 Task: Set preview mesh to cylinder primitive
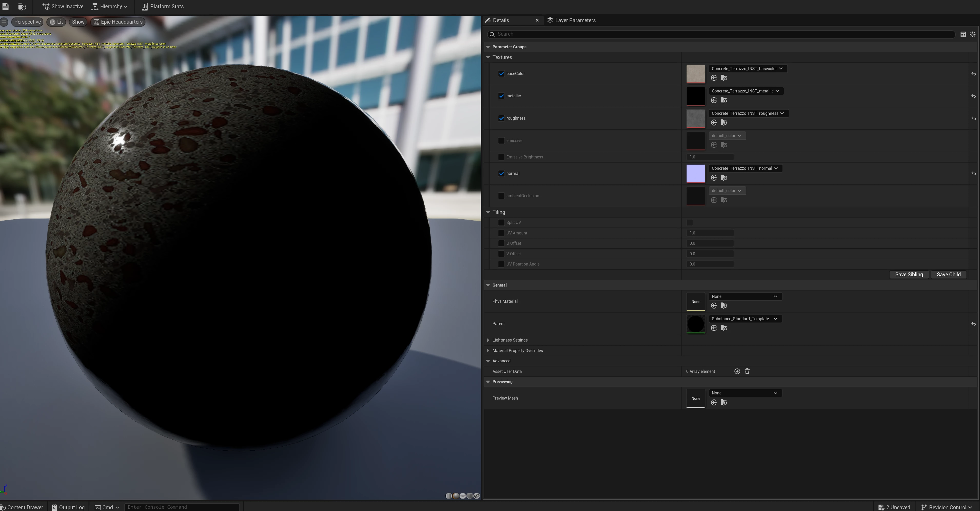[449, 496]
